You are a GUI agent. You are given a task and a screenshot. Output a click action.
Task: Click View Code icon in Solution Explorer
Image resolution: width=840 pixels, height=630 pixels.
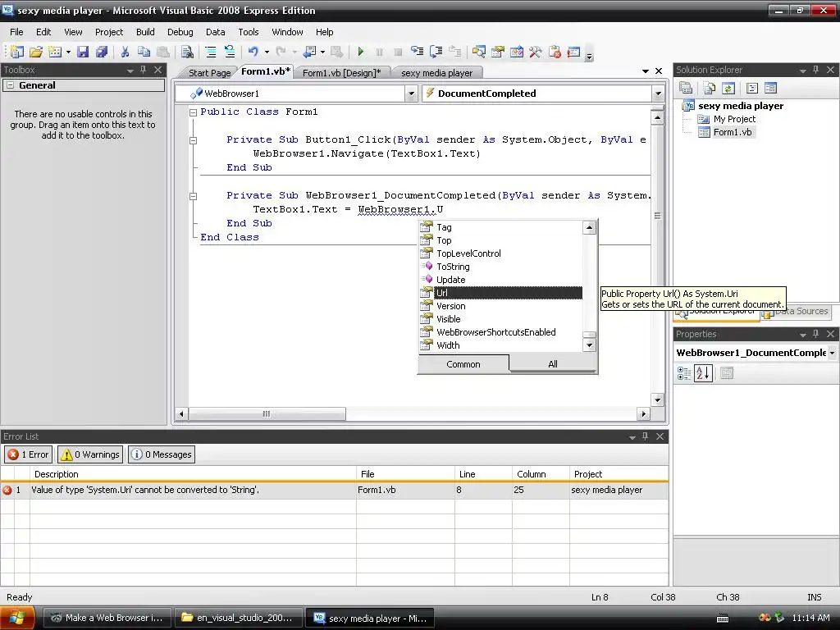tap(751, 88)
